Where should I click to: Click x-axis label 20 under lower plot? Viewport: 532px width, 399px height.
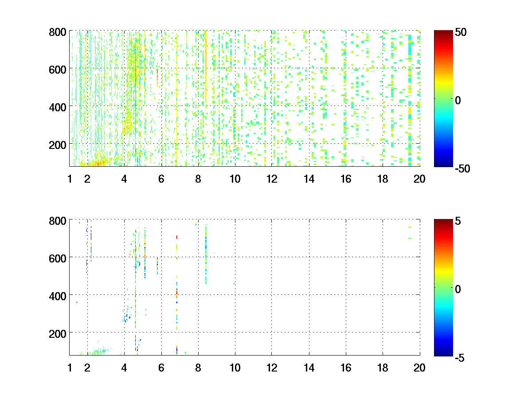click(x=419, y=368)
